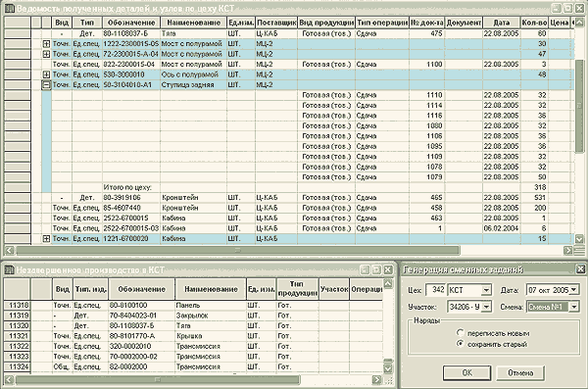Screen dimensions: 588x389
Task: Click cell 80-1108037-Б in Ведомость
Action: click(x=130, y=33)
